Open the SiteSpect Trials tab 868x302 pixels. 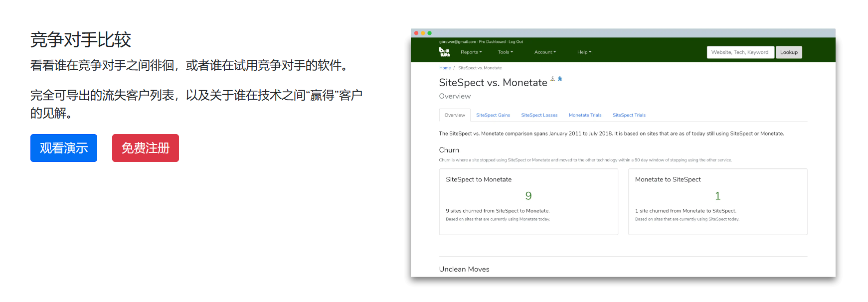pyautogui.click(x=629, y=115)
